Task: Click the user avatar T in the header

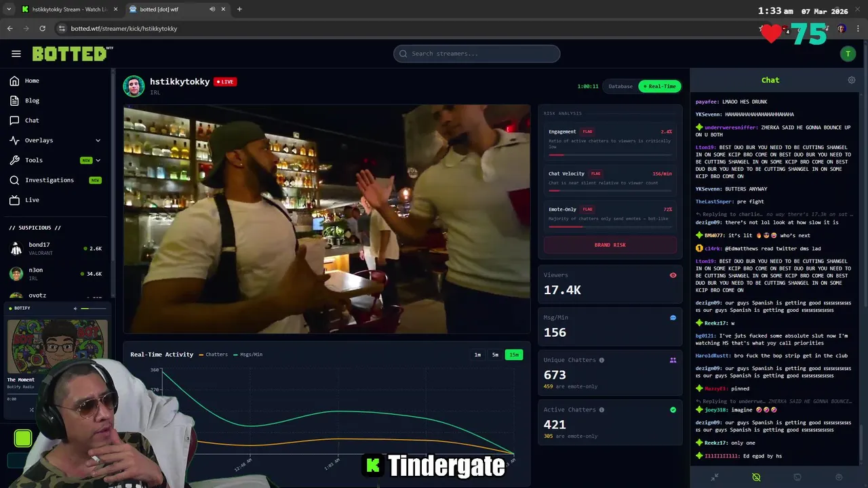Action: (x=848, y=54)
